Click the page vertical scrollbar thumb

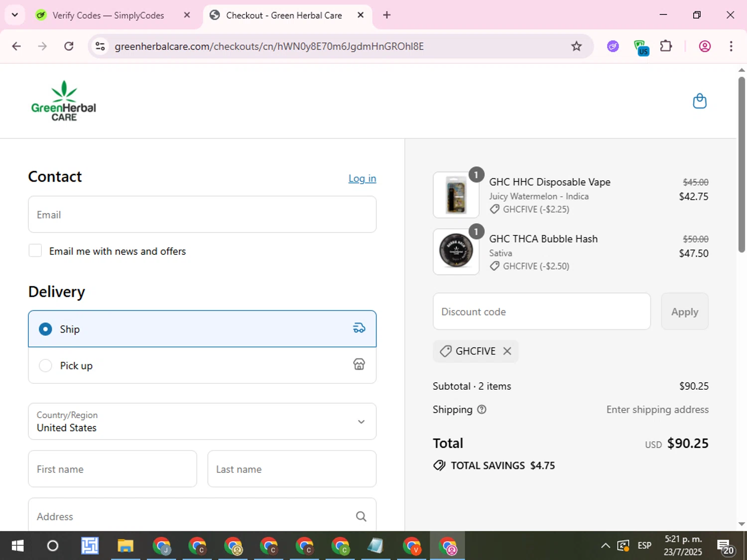[x=742, y=164]
